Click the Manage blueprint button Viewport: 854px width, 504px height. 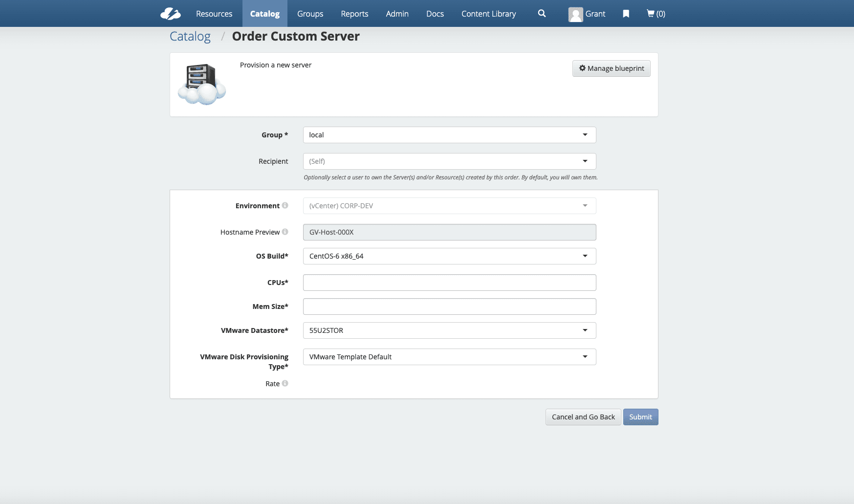(611, 68)
